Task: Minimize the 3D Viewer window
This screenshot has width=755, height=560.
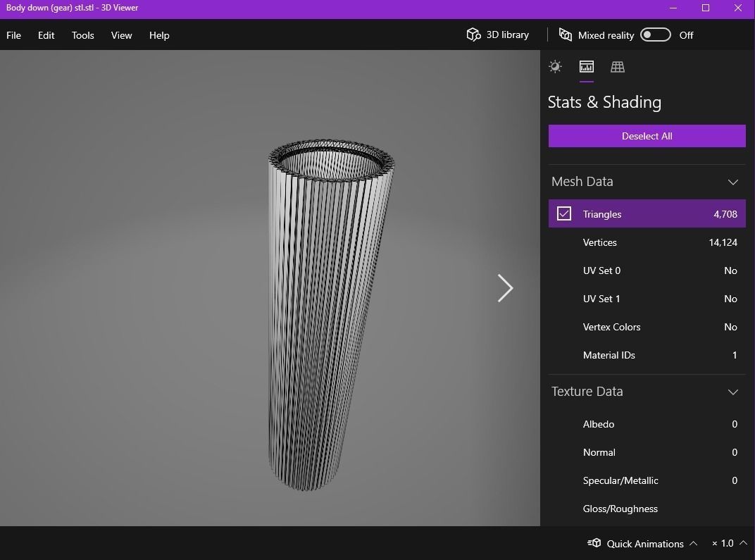Action: [x=673, y=8]
